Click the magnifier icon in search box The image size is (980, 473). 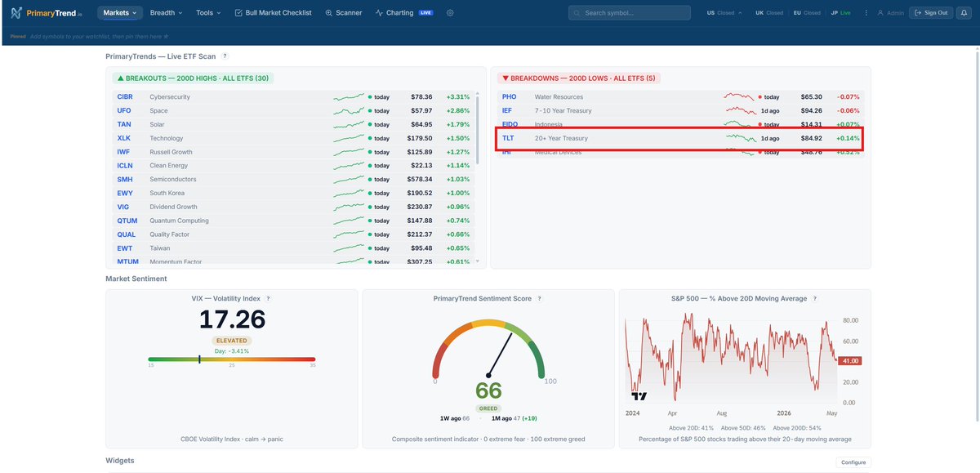pyautogui.click(x=577, y=13)
